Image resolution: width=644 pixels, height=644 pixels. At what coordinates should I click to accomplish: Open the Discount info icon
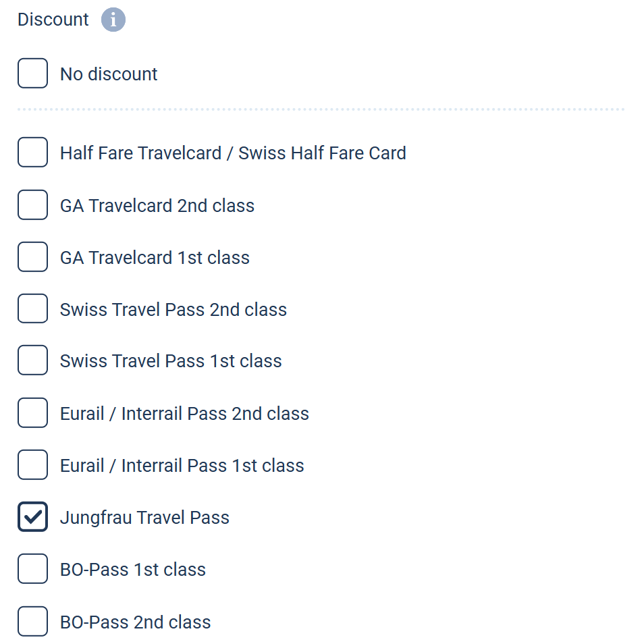113,20
